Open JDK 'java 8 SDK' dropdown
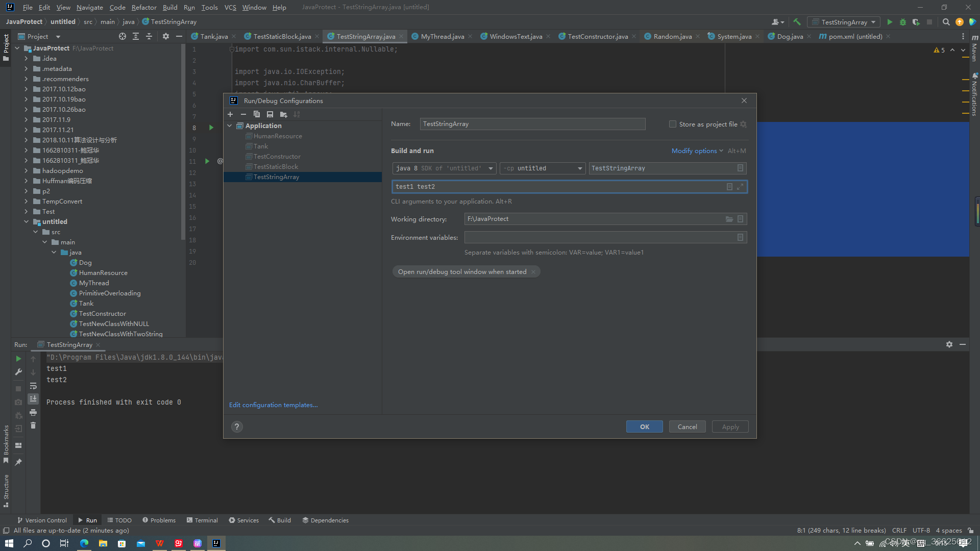 (444, 168)
